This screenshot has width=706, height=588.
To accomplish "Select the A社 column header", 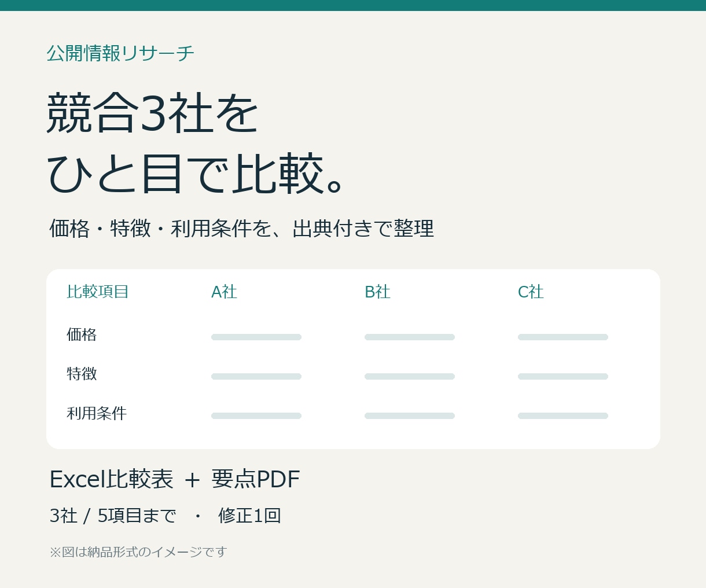I will pyautogui.click(x=224, y=292).
